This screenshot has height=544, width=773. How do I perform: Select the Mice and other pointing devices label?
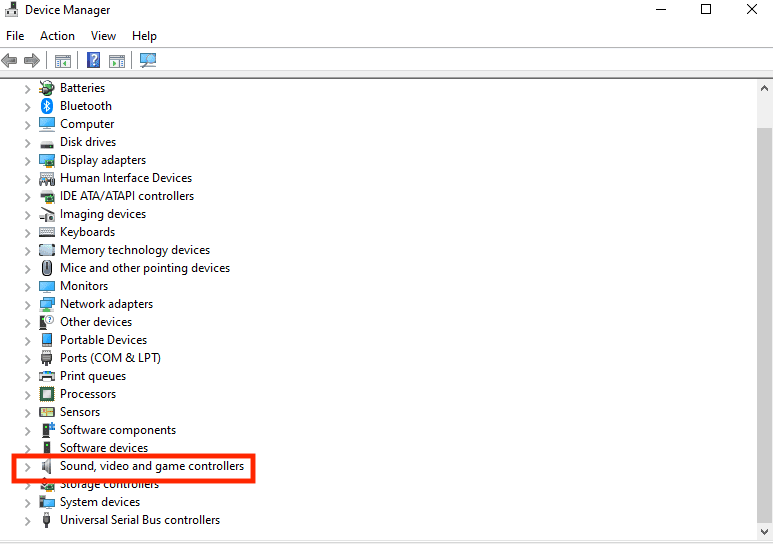[145, 268]
